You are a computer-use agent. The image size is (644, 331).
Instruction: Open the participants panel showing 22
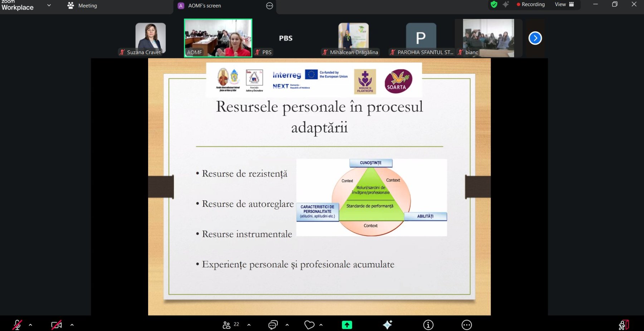(230, 325)
